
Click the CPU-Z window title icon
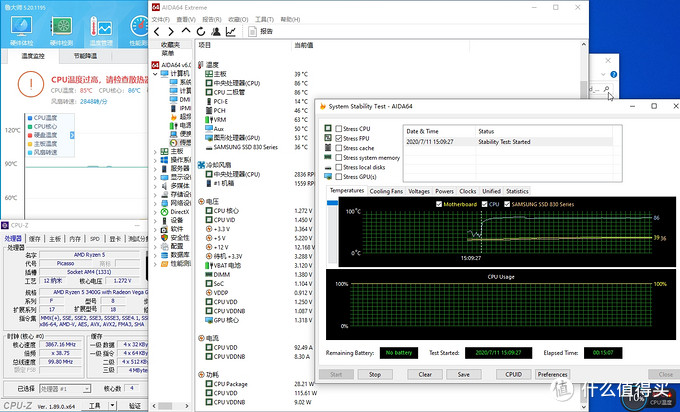tap(5, 225)
